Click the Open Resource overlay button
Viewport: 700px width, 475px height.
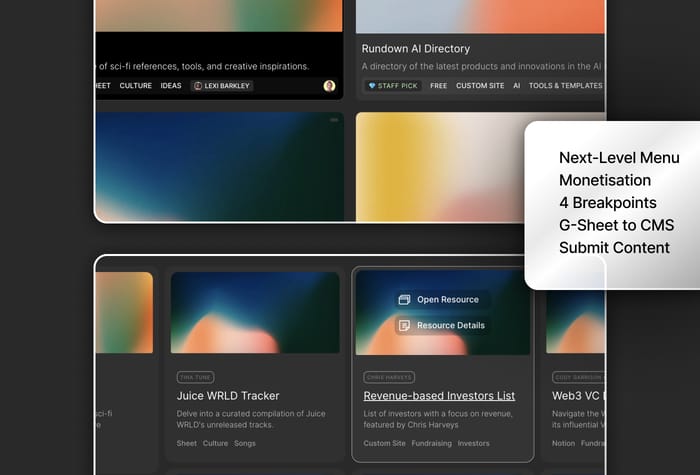tap(442, 300)
